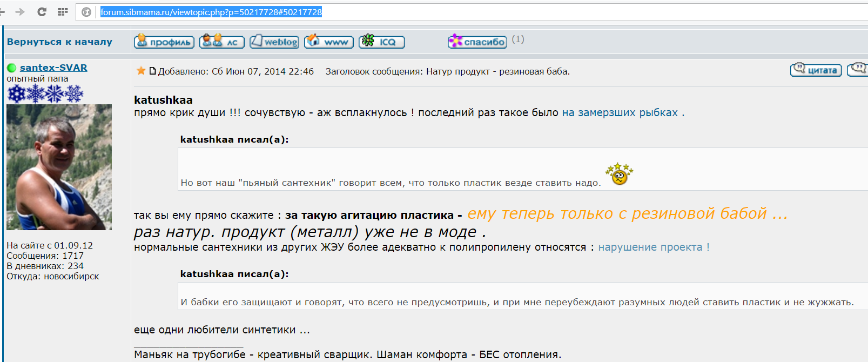Send a private message via ЛС button
Viewport: 868px width, 362px height.
click(222, 41)
